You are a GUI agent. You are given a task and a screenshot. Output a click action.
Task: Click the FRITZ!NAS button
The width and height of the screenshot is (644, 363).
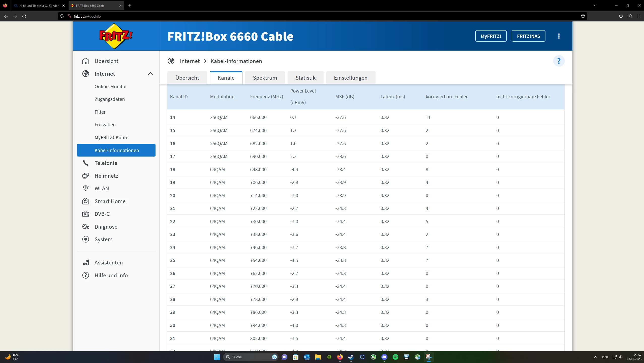[528, 36]
